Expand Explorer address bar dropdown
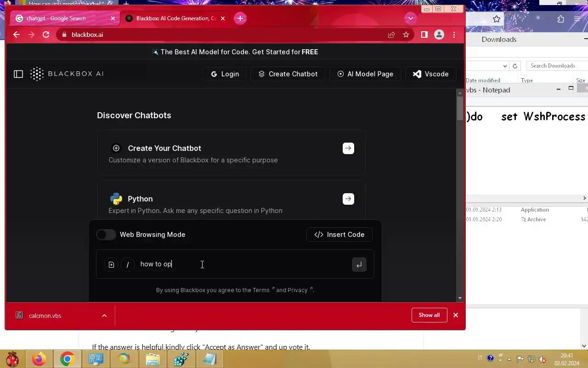Viewport: 588px width, 368px height. (505, 66)
